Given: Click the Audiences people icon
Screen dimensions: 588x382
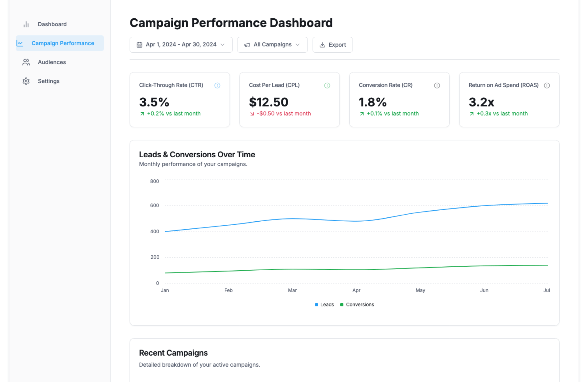Looking at the screenshot, I should (x=26, y=62).
